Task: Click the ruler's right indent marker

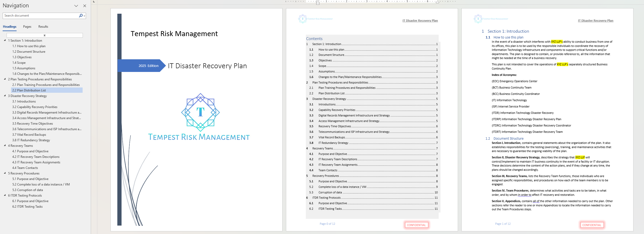Action: (437, 2)
